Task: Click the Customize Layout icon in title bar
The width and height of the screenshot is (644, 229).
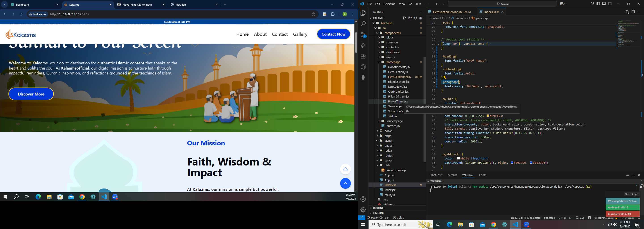Action: pyautogui.click(x=592, y=4)
